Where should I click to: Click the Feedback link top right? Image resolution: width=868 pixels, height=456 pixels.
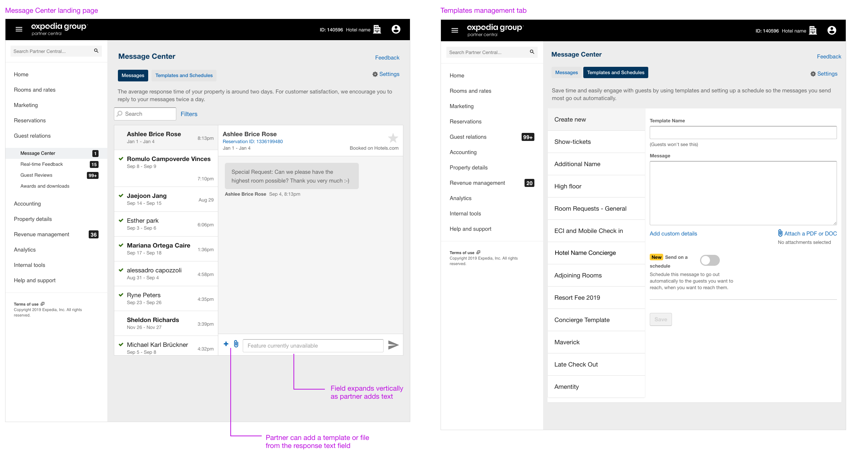pyautogui.click(x=389, y=57)
